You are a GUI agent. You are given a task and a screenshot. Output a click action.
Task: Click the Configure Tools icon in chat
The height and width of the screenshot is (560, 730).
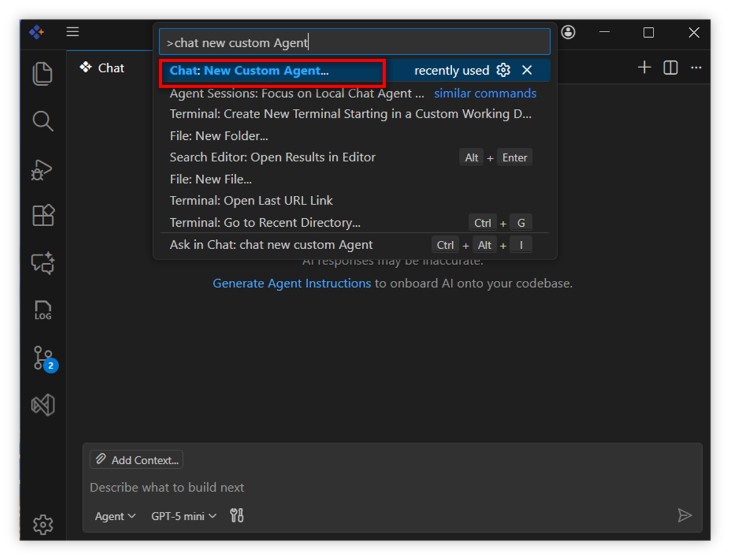click(237, 516)
